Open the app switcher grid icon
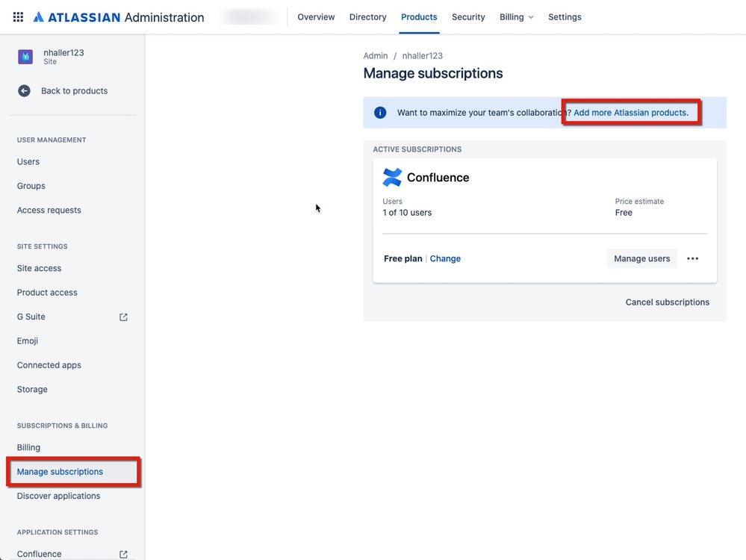Image resolution: width=746 pixels, height=560 pixels. pyautogui.click(x=18, y=17)
